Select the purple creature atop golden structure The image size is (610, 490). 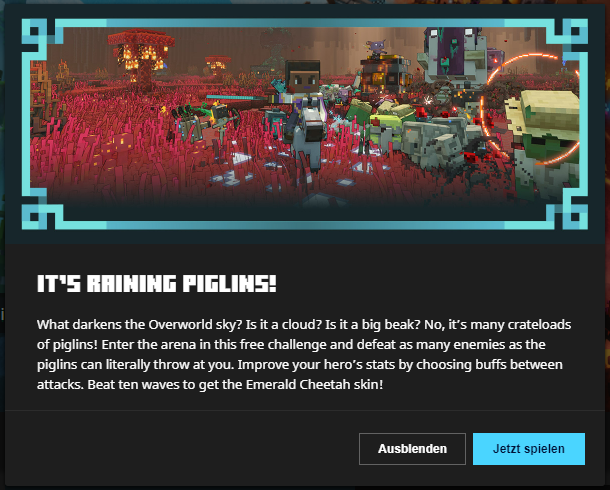tap(376, 48)
